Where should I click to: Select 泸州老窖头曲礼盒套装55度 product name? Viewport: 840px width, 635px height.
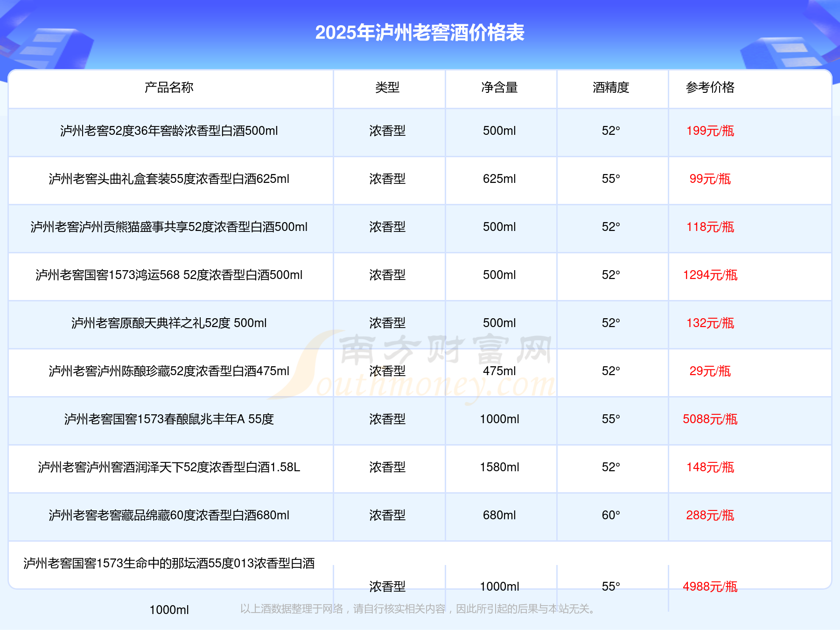point(169,179)
